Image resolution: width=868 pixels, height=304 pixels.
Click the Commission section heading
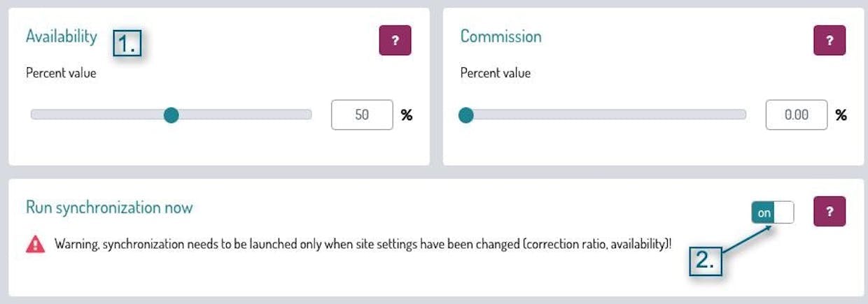(500, 36)
